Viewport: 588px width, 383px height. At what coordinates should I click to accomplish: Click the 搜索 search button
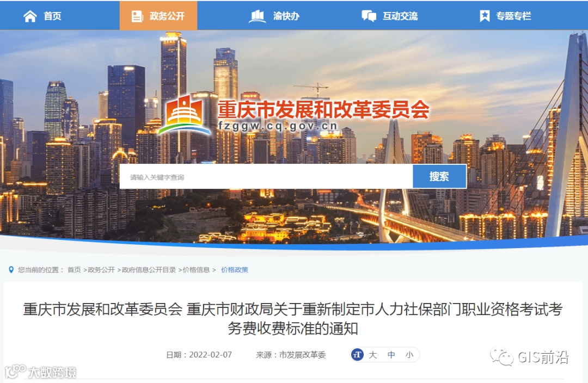(x=439, y=176)
